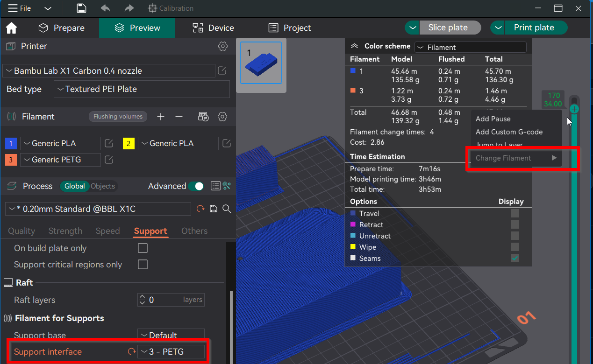Reset process changes with the orange revert arrow
The image size is (593, 364).
(x=200, y=209)
